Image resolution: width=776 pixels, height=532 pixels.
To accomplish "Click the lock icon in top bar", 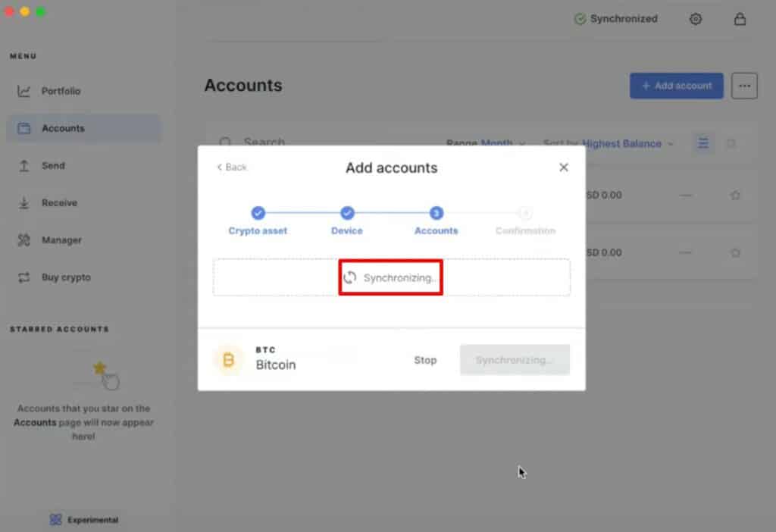I will pyautogui.click(x=740, y=20).
